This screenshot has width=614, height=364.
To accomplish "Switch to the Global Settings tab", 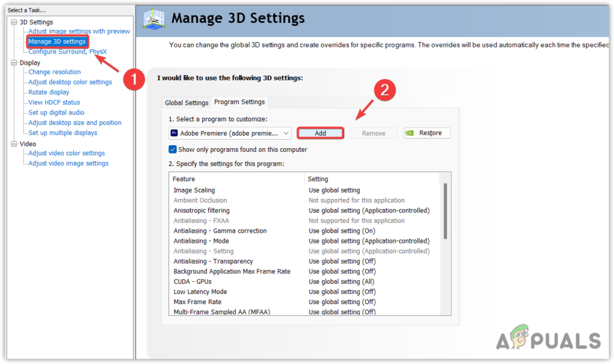I will pos(186,103).
